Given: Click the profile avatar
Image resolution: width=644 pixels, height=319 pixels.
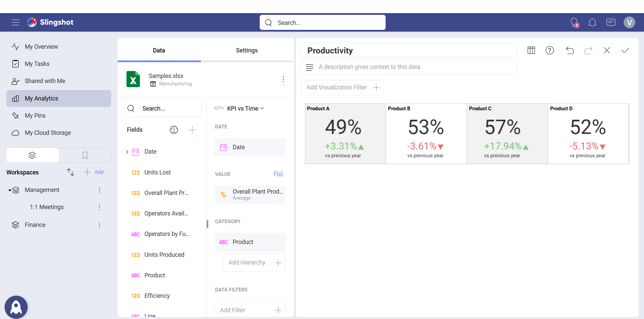Looking at the screenshot, I should [630, 22].
